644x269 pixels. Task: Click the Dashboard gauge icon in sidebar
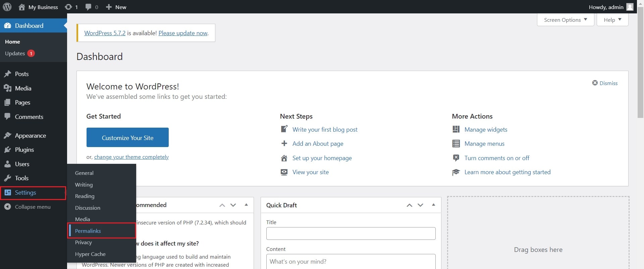click(x=7, y=25)
